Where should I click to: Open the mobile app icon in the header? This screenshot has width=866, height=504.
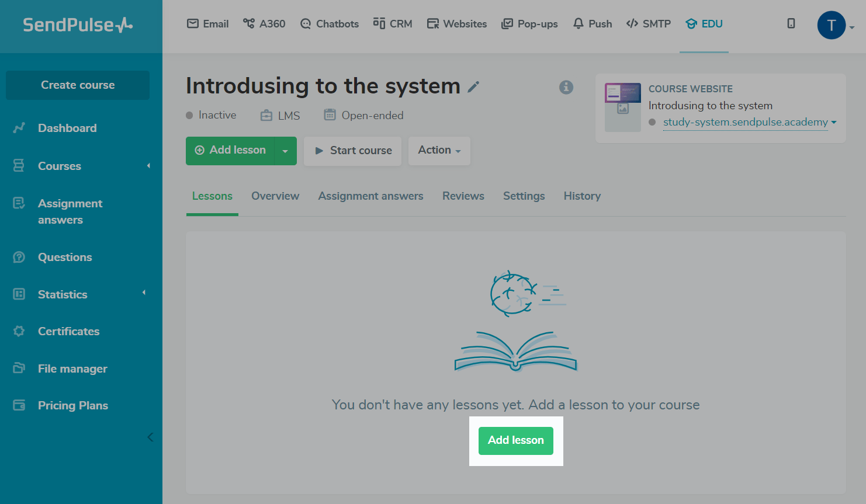791,24
